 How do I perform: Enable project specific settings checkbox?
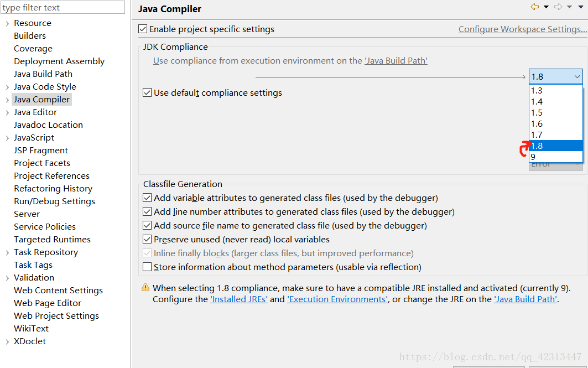pos(143,29)
